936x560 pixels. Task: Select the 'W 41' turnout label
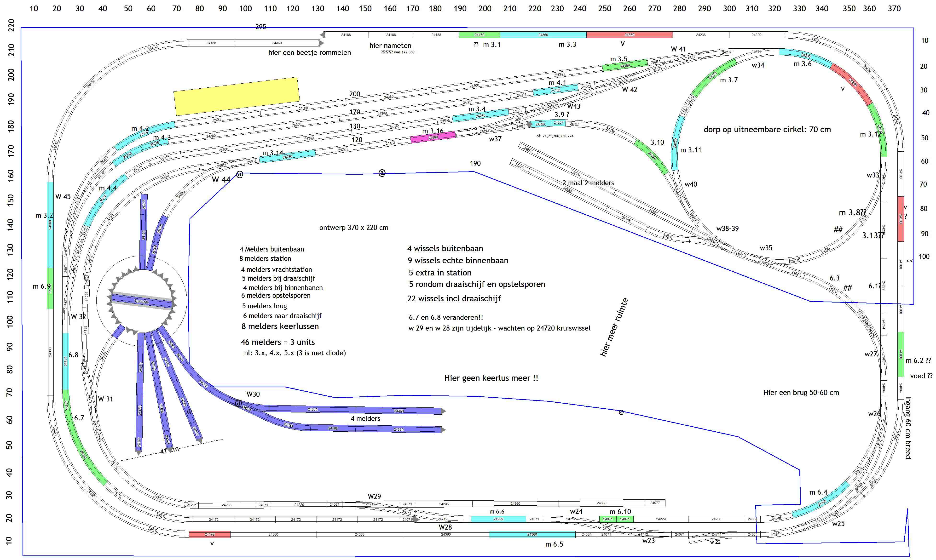pos(678,49)
